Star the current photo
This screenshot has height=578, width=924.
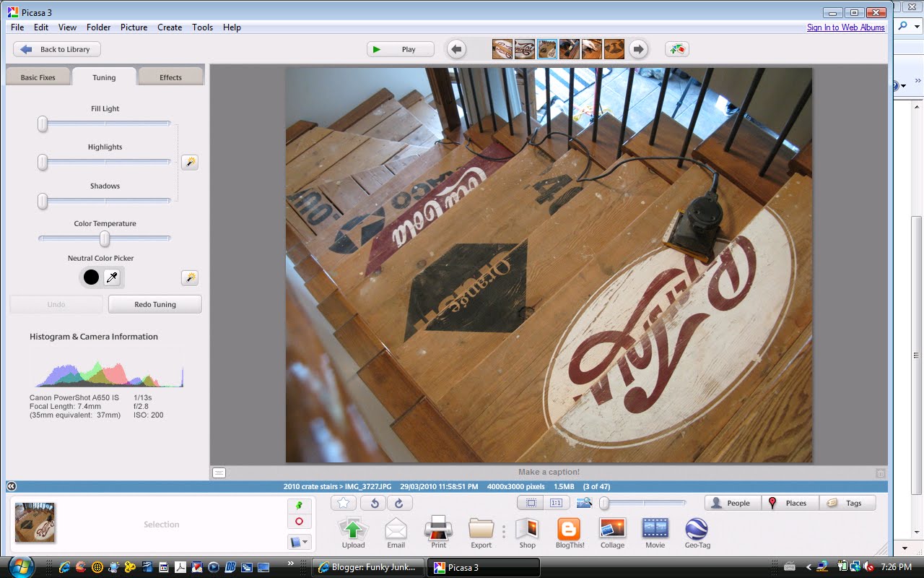(x=344, y=503)
